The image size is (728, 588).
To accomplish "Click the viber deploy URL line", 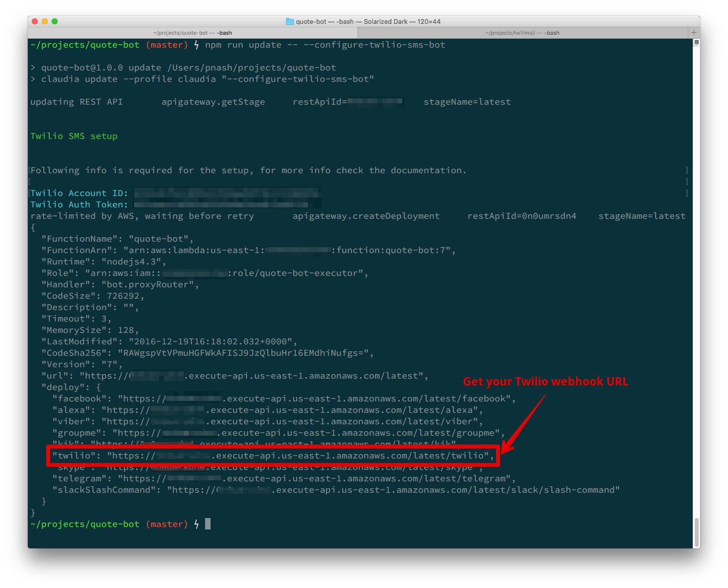I will 268,421.
